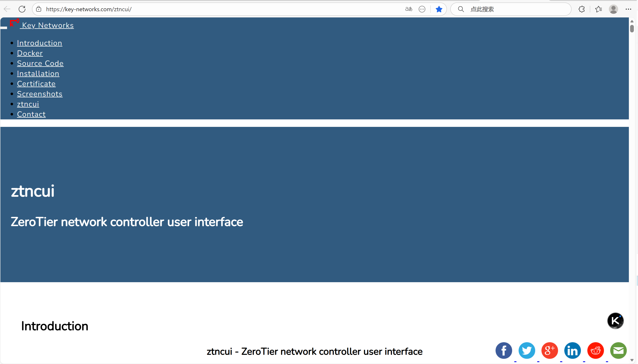
Task: Open the translate page option
Action: 409,9
